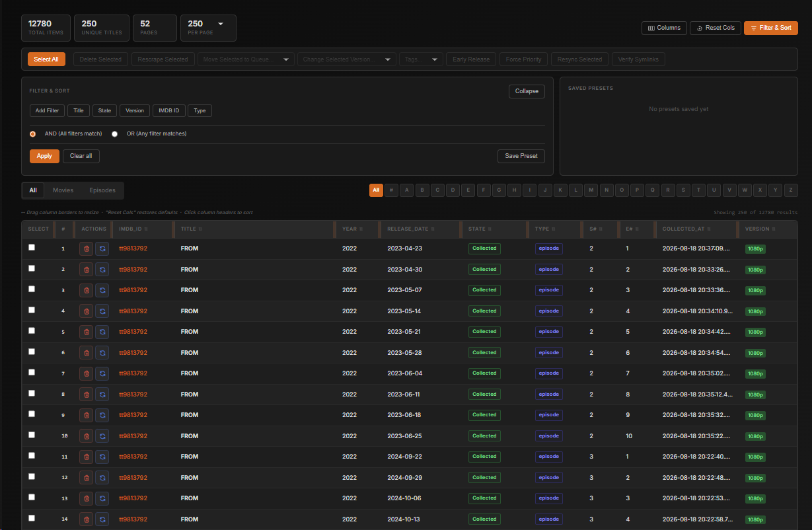Click the refresh icon in row 10
The width and height of the screenshot is (812, 530).
coord(102,436)
